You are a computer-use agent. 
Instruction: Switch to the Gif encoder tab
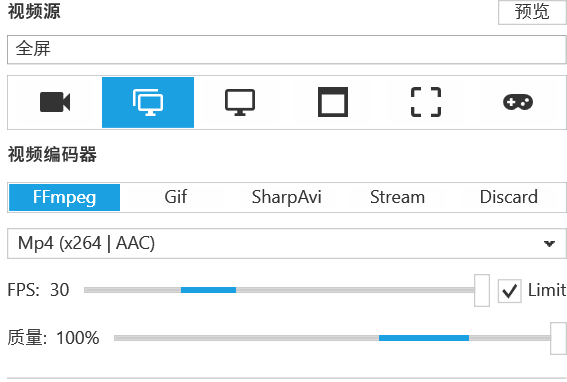click(x=176, y=198)
